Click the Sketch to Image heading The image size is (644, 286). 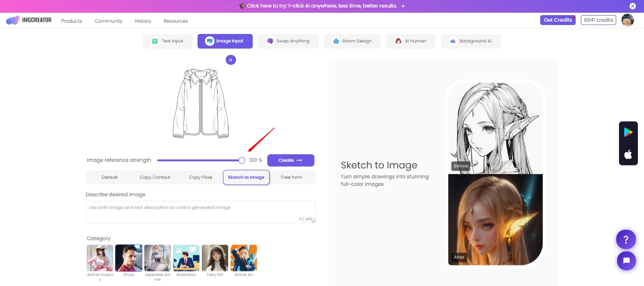click(379, 165)
